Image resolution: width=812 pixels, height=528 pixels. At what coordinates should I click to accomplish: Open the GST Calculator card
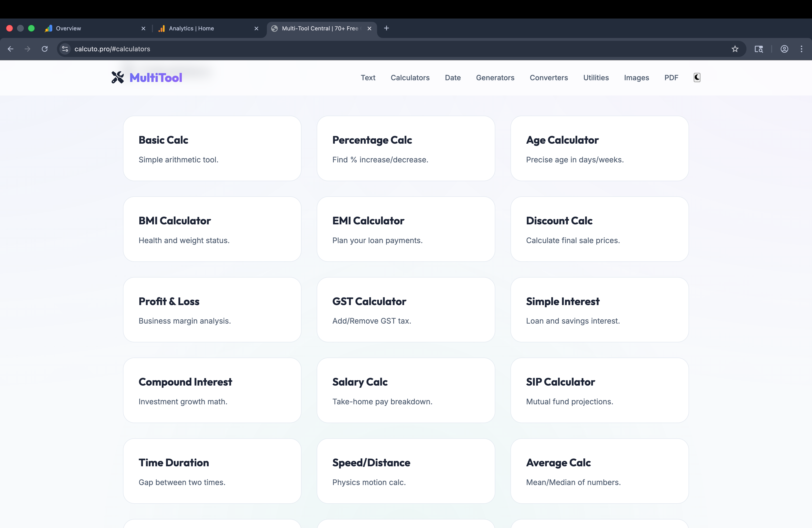click(406, 310)
